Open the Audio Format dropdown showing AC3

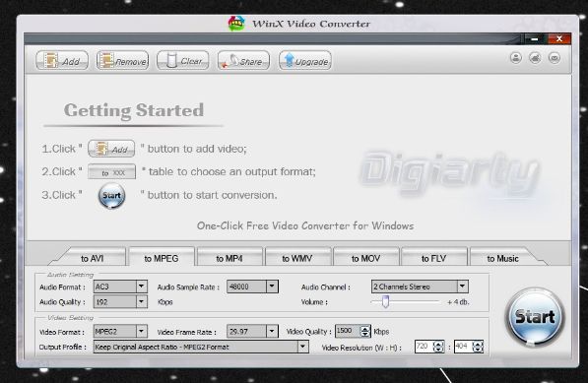coord(120,287)
